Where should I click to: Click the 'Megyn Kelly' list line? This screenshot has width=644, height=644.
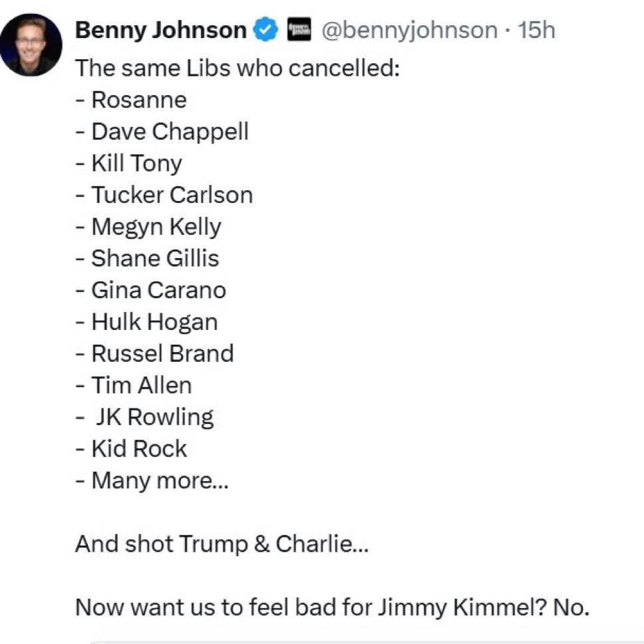click(148, 227)
